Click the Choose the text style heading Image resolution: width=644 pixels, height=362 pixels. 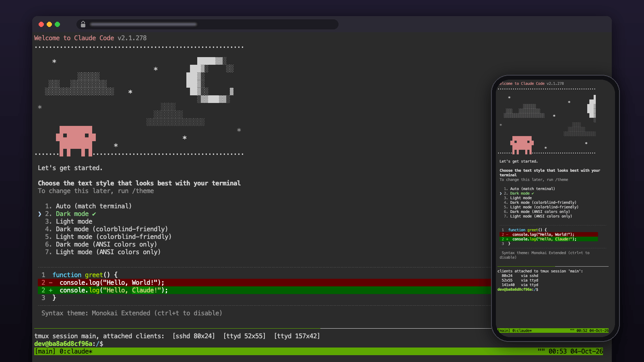pos(139,183)
